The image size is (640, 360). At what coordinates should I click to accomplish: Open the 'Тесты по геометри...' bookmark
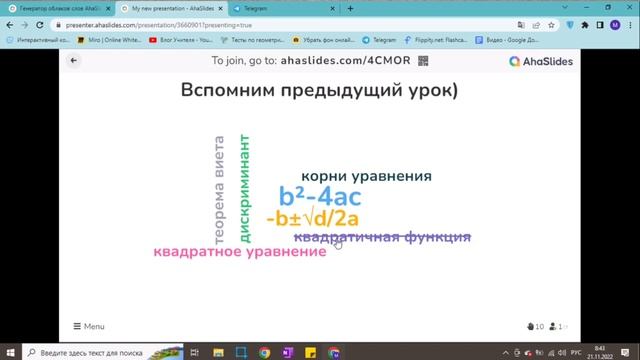tap(253, 40)
